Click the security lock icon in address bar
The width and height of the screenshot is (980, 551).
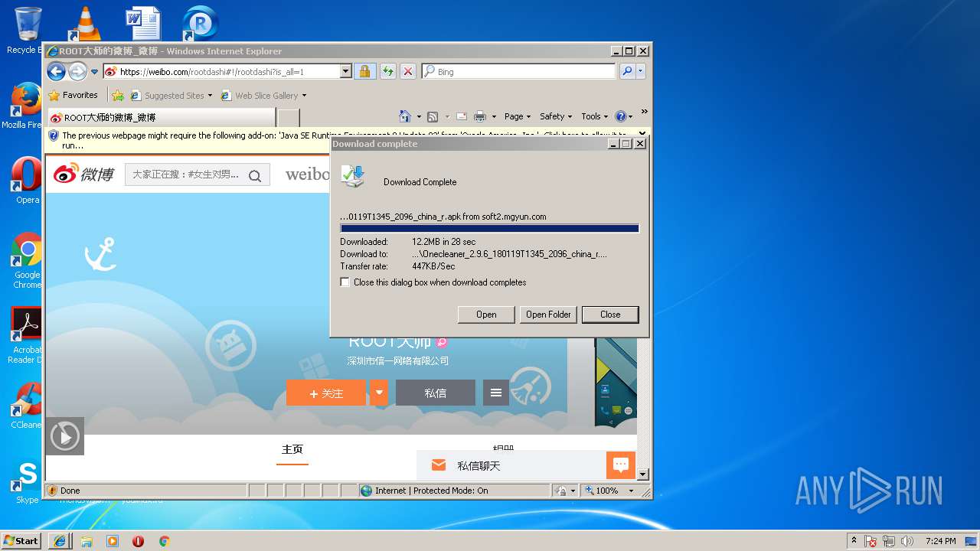click(364, 71)
